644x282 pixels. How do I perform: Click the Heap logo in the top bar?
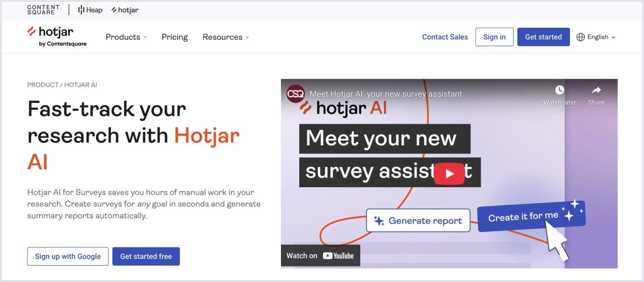[90, 9]
